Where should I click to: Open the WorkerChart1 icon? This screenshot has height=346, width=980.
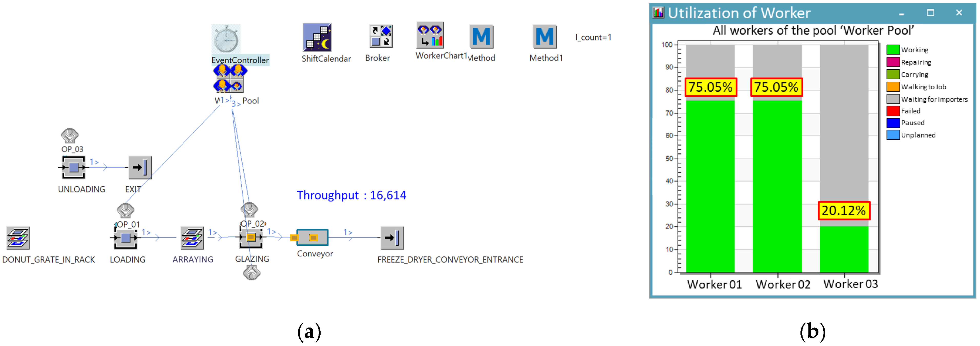430,35
